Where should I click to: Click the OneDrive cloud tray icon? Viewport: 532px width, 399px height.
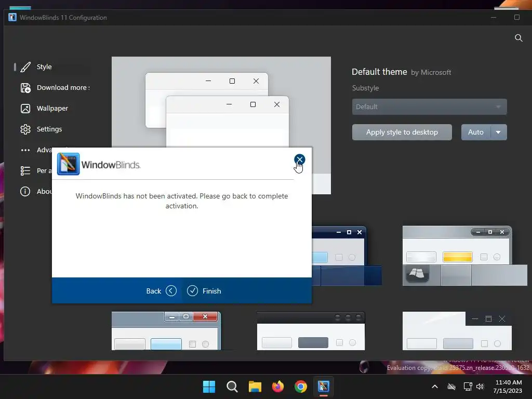click(451, 387)
